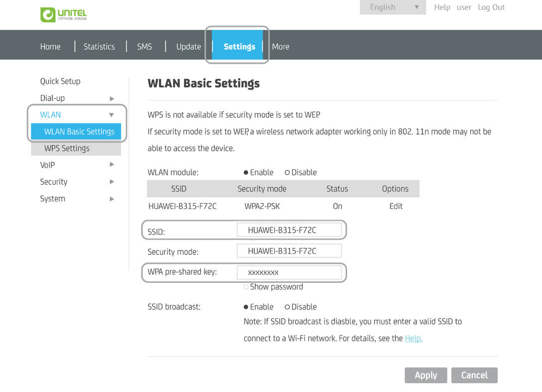Expand the VoIP submenu arrow
This screenshot has height=392, width=542.
[112, 165]
